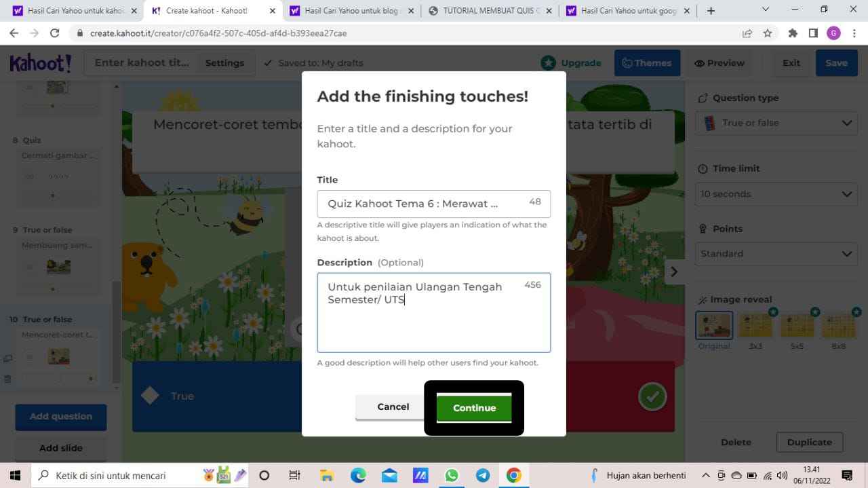Open the Windows notification center
This screenshot has width=868, height=488.
coord(847,475)
